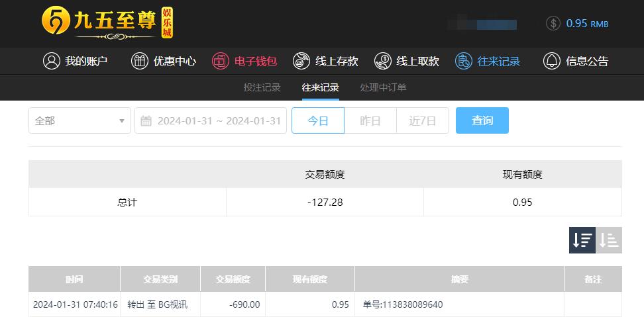Expand the 全部 transaction type dropdown
The height and width of the screenshot is (317, 644).
[x=80, y=120]
